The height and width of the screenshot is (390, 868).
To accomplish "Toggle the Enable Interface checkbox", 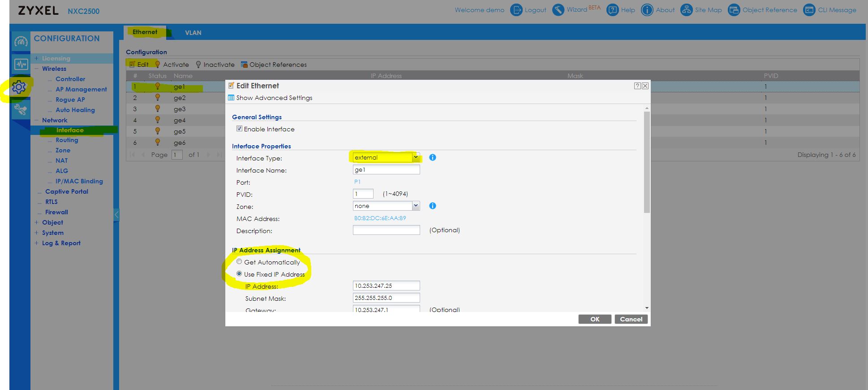I will (239, 129).
